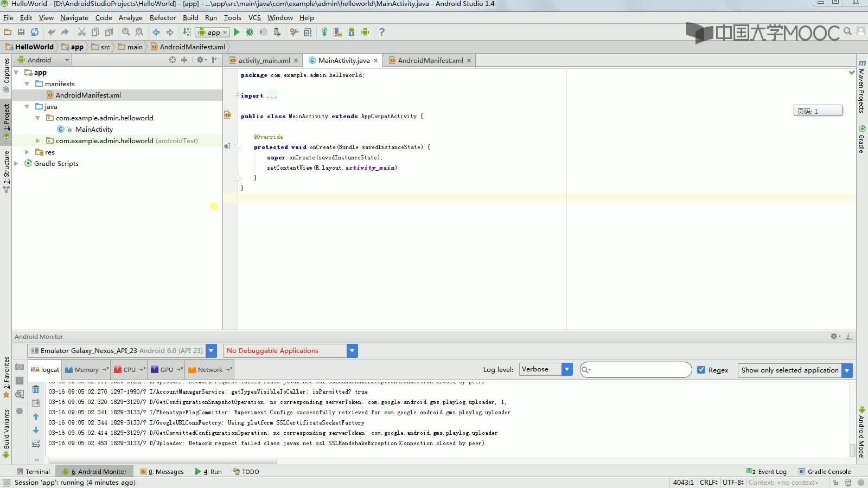Switch to the activity_main.xml editor tab

point(264,60)
